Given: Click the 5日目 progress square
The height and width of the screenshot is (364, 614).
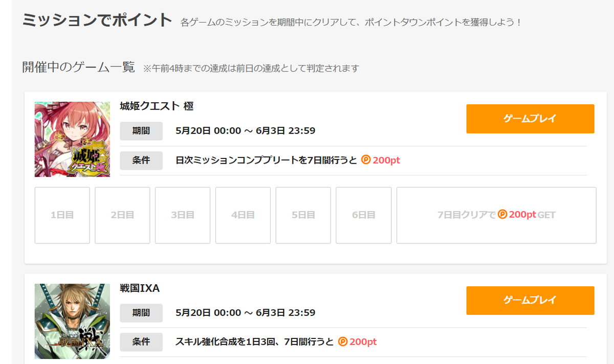Looking at the screenshot, I should (x=303, y=215).
